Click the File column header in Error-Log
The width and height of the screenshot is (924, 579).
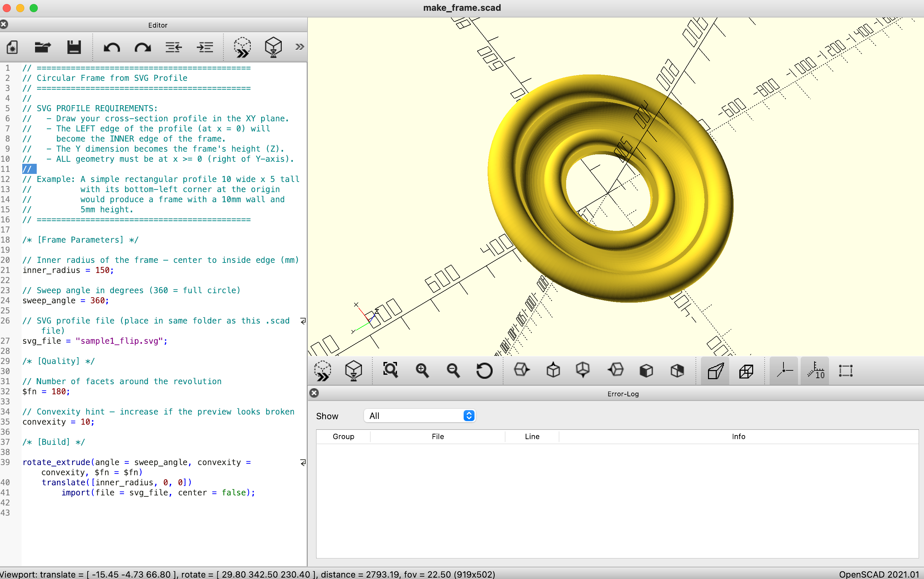pos(437,436)
